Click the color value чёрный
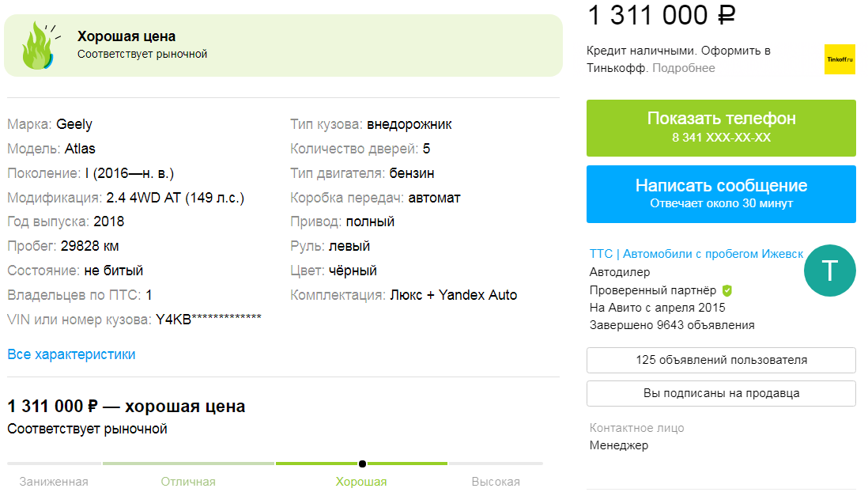 353,271
